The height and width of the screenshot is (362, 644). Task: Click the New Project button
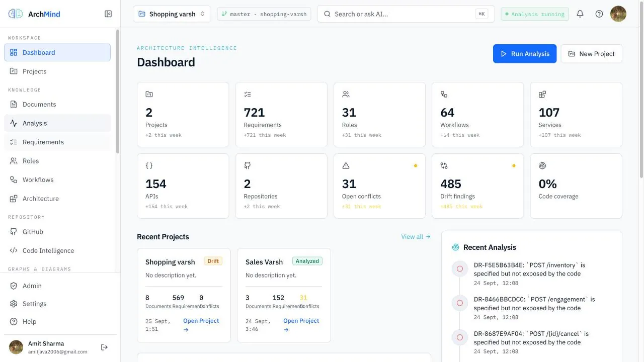(592, 54)
